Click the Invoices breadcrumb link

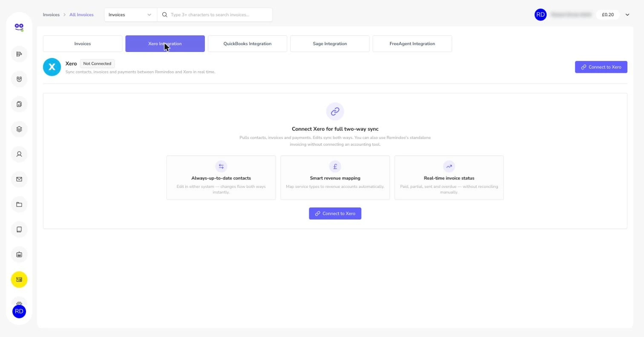pyautogui.click(x=51, y=15)
